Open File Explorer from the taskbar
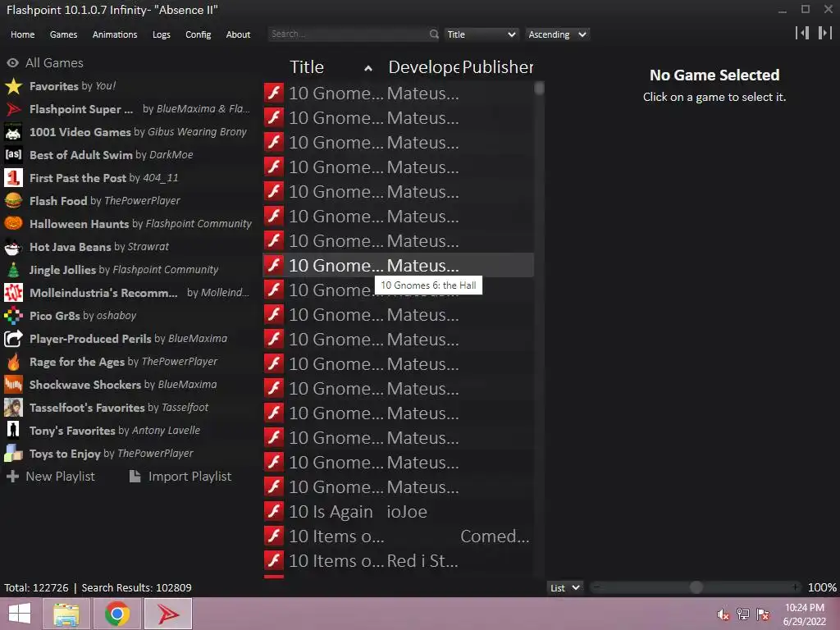 tap(66, 614)
